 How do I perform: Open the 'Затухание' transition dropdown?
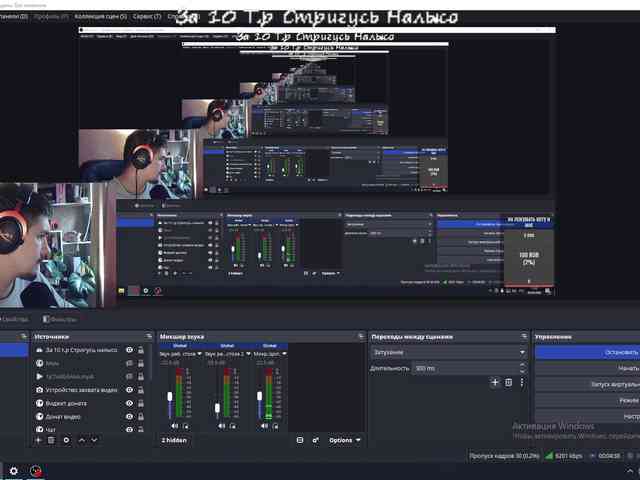[x=448, y=352]
